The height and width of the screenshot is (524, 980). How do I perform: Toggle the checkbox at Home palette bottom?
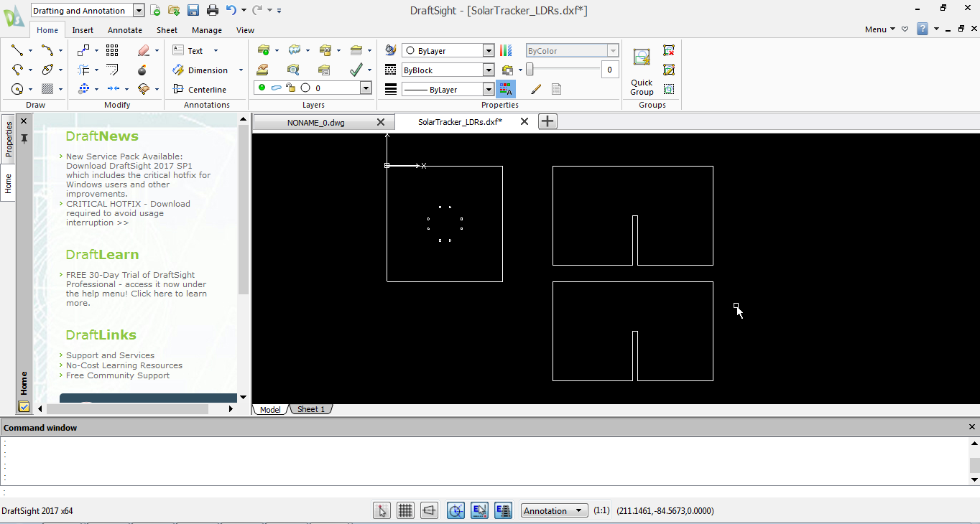tap(24, 407)
